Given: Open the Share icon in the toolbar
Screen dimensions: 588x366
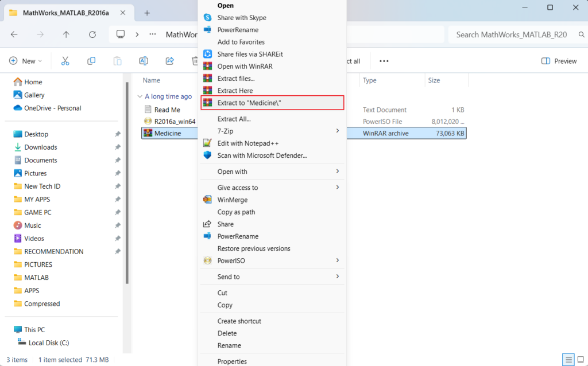Looking at the screenshot, I should click(169, 60).
